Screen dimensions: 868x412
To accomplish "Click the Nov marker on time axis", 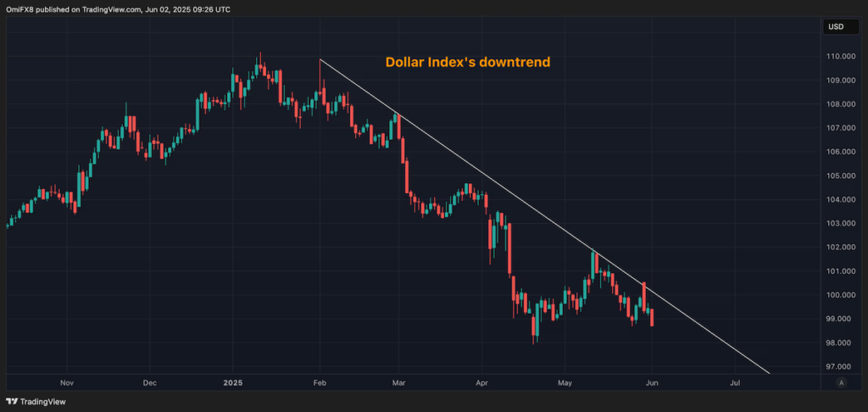I will pyautogui.click(x=69, y=383).
